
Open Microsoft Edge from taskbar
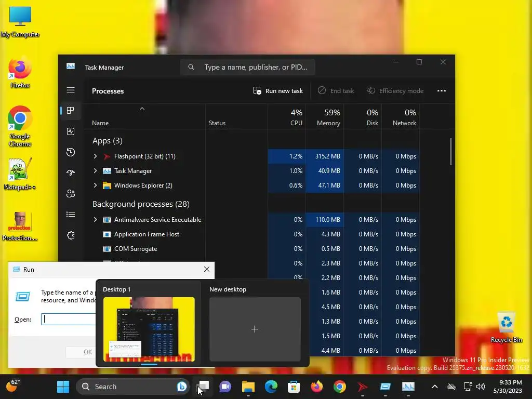coord(271,387)
